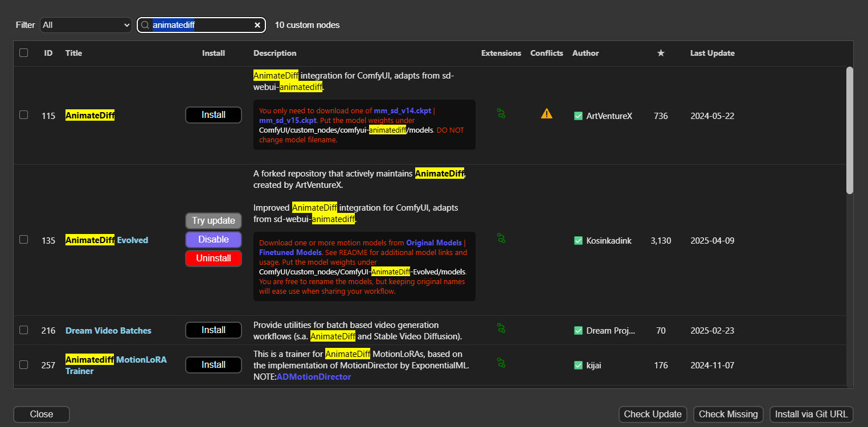Sort by Title column header

pos(73,53)
